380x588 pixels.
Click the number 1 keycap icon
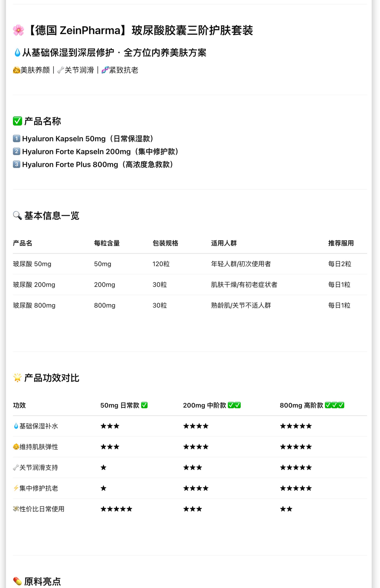pyautogui.click(x=17, y=139)
